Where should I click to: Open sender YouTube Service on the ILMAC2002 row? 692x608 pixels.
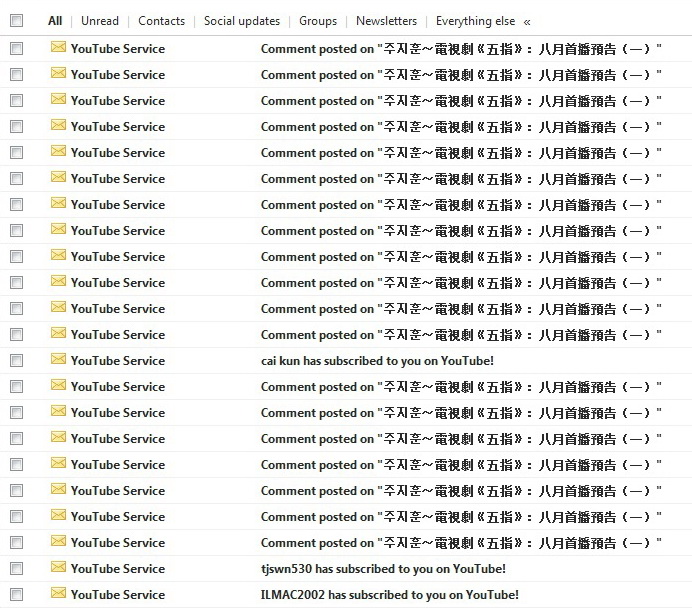118,594
